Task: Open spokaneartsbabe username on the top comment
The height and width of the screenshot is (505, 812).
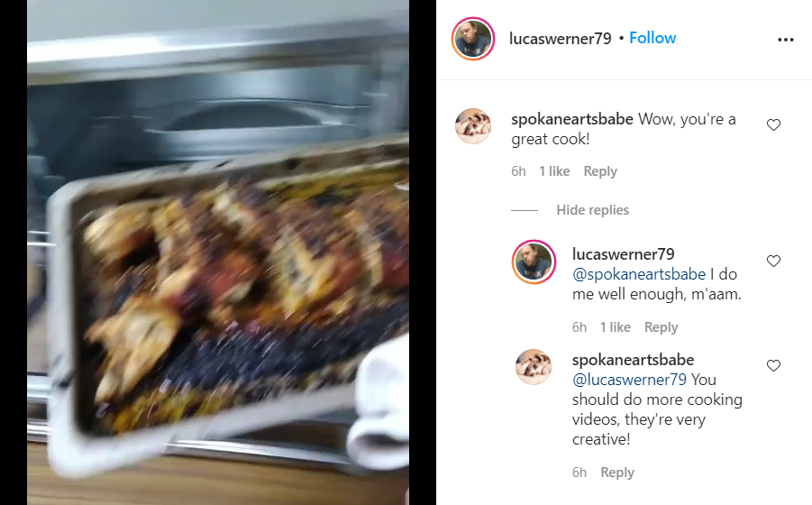Action: (571, 119)
